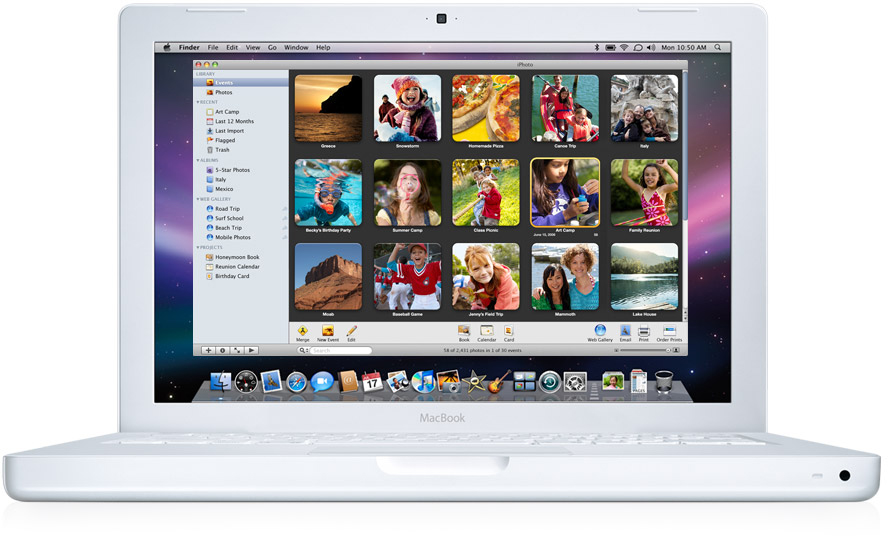Toggle full screen mode button
Image resolution: width=888 pixels, height=536 pixels.
click(237, 351)
